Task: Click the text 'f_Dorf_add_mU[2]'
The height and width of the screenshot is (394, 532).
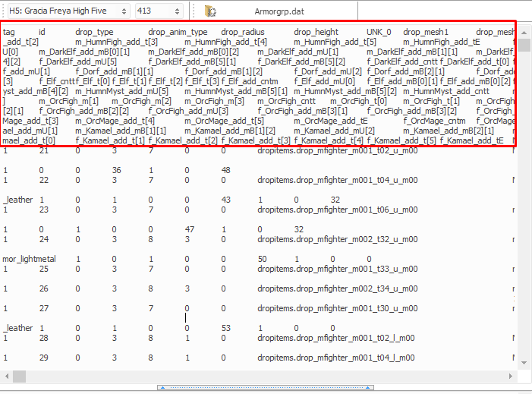Action: click(328, 71)
